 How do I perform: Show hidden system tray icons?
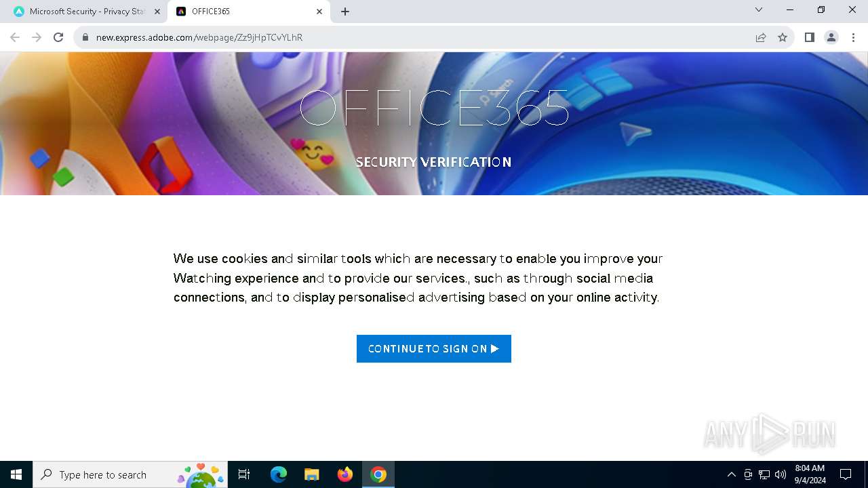point(731,474)
